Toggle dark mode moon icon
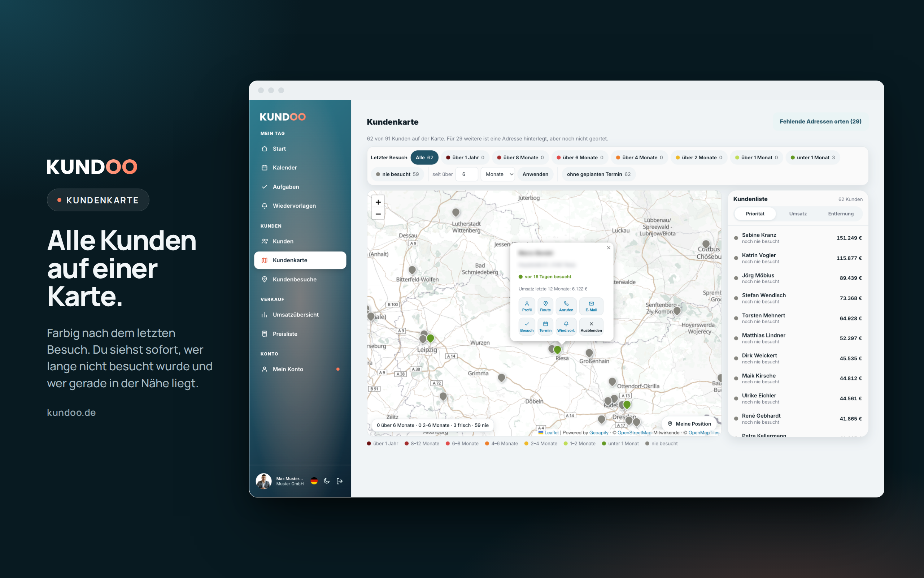This screenshot has height=578, width=924. click(327, 481)
